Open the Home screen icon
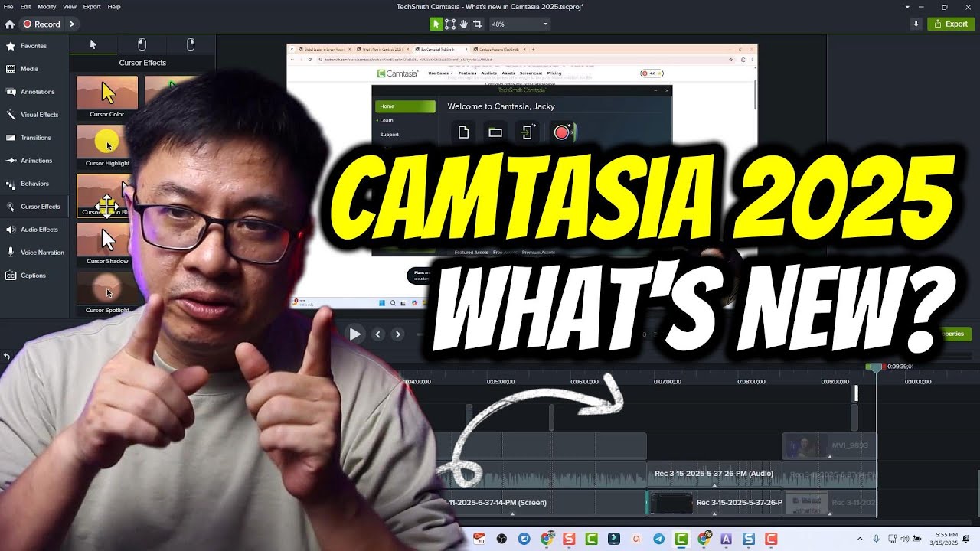The height and width of the screenshot is (551, 980). pos(9,24)
